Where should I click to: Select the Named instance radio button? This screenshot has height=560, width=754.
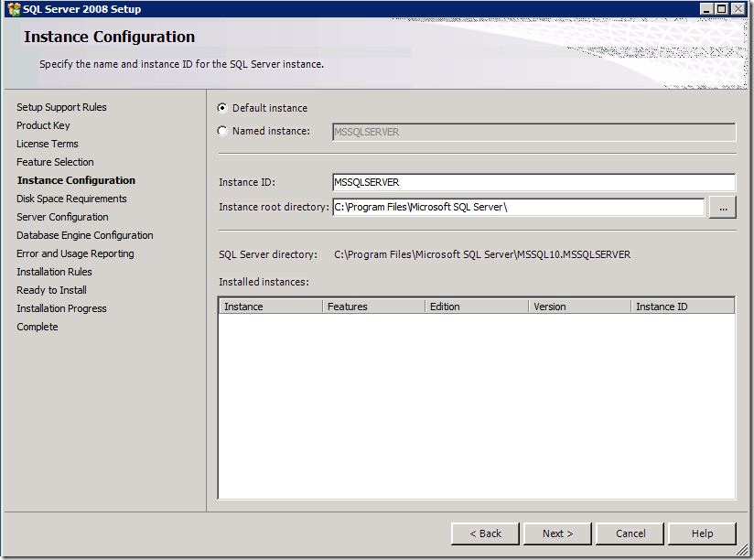pos(222,131)
